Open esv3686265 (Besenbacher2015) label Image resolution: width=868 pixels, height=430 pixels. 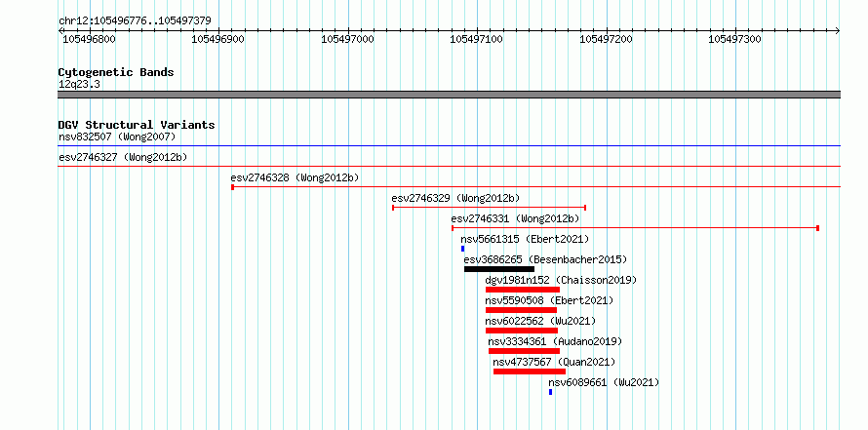pyautogui.click(x=545, y=259)
